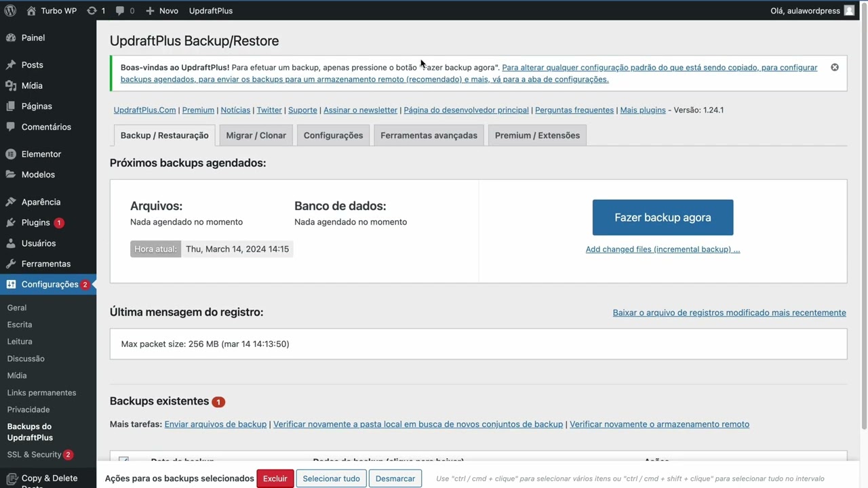Open the Suporte link
The width and height of the screenshot is (868, 488).
pos(302,110)
